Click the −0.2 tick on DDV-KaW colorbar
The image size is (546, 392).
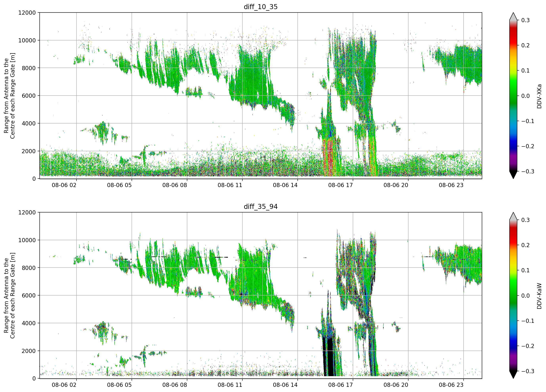[528, 346]
